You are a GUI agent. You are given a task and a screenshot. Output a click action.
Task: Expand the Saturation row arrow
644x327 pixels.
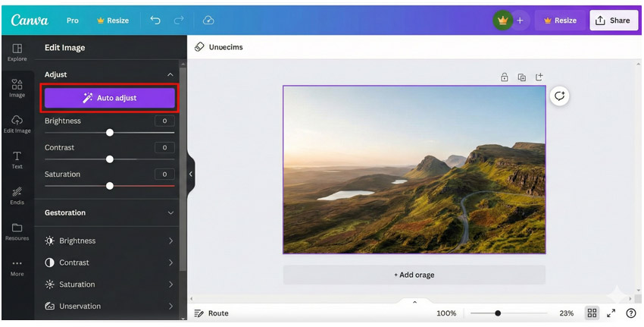[x=170, y=285]
